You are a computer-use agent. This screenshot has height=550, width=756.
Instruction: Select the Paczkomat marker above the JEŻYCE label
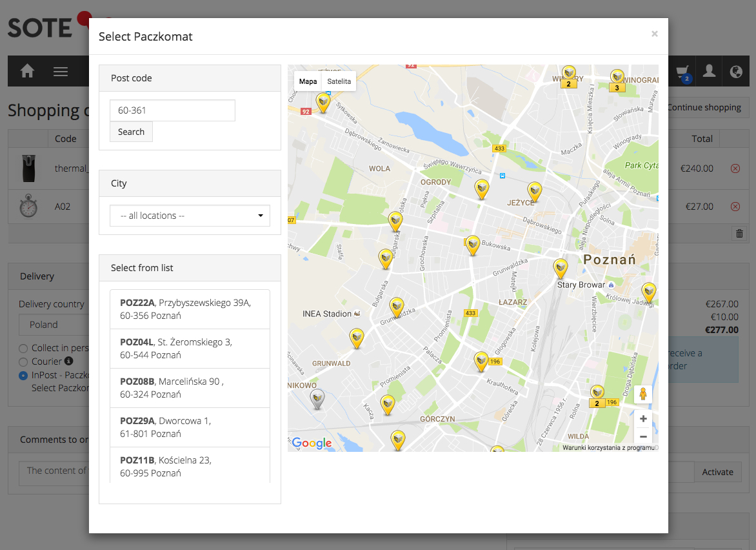pos(534,191)
